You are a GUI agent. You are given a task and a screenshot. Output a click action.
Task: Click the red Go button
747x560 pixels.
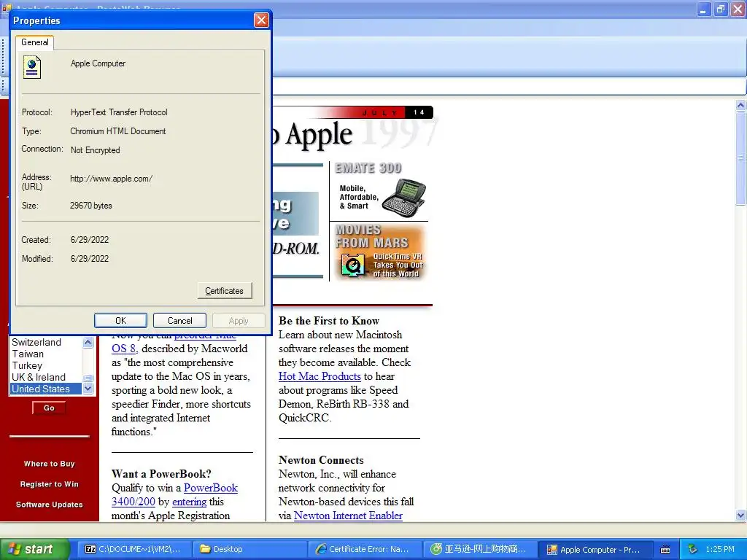49,408
